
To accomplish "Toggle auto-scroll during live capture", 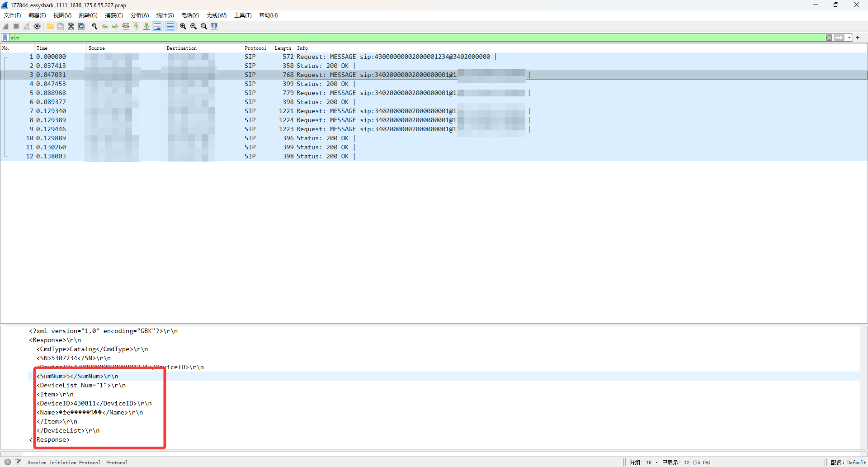I will coord(157,26).
